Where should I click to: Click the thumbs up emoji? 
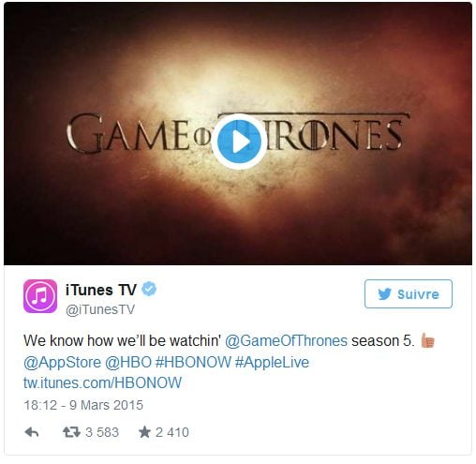(x=428, y=340)
